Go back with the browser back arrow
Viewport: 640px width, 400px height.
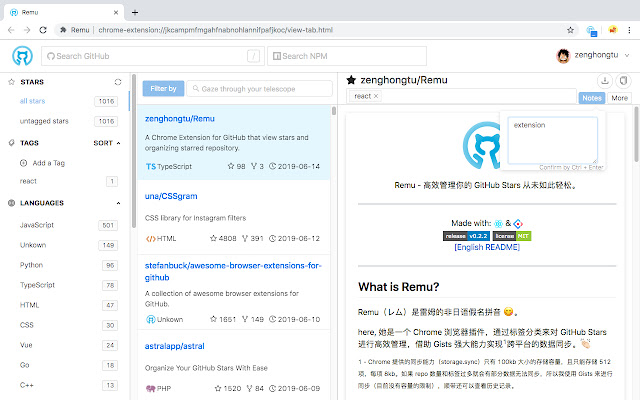11,30
